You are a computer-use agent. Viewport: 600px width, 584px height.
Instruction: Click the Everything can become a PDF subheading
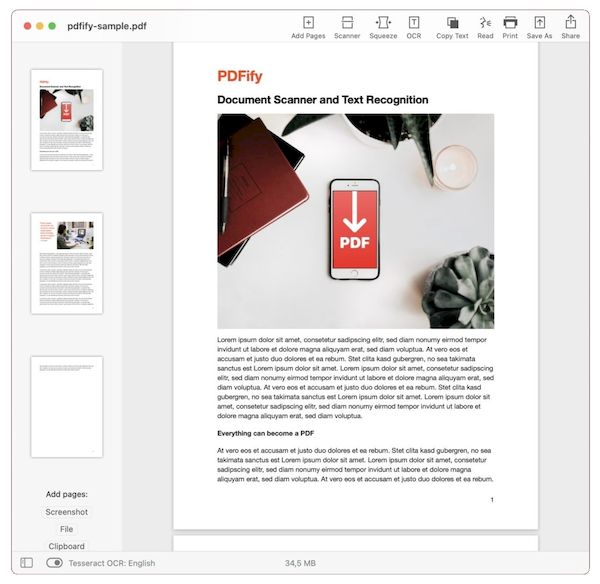(266, 433)
